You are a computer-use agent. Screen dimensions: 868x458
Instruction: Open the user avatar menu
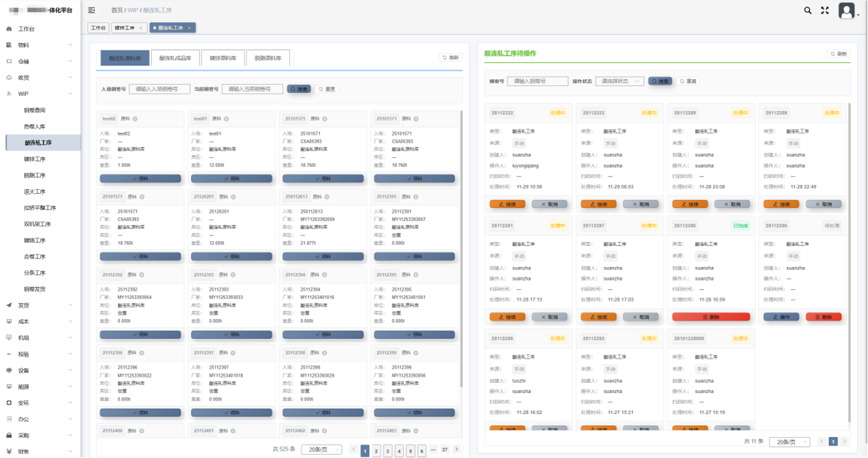click(x=847, y=11)
